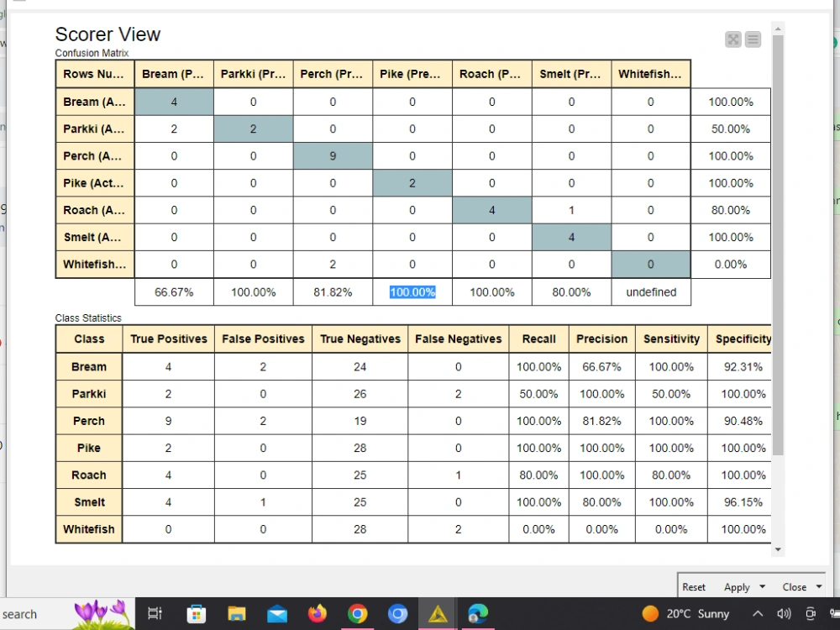Switch to the KNIME application taskbar icon

click(438, 614)
